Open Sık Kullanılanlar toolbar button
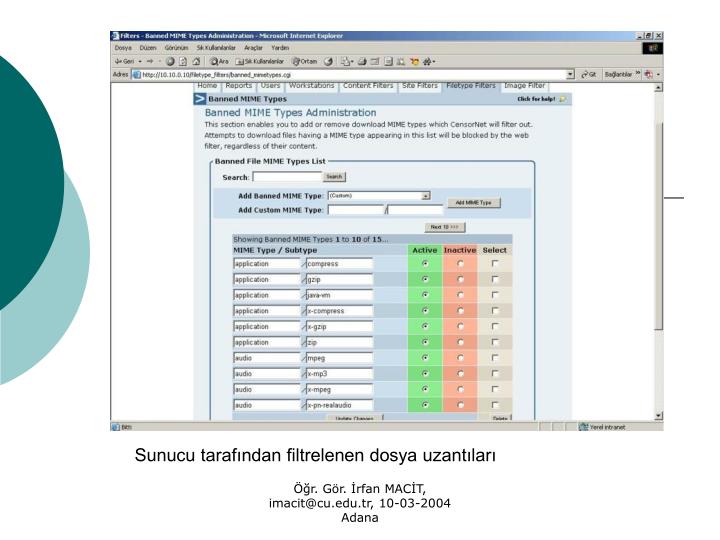Viewport: 720px width, 540px height. [260, 62]
